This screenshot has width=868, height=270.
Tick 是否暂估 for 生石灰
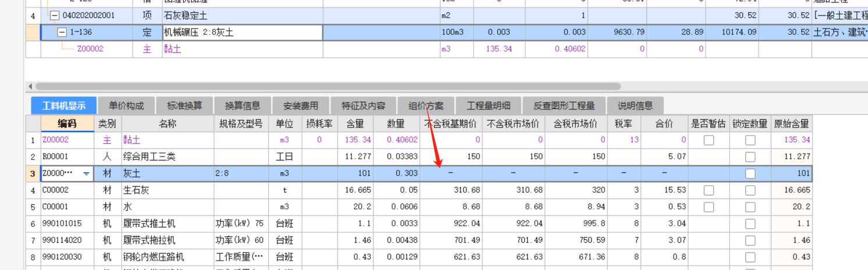(709, 190)
